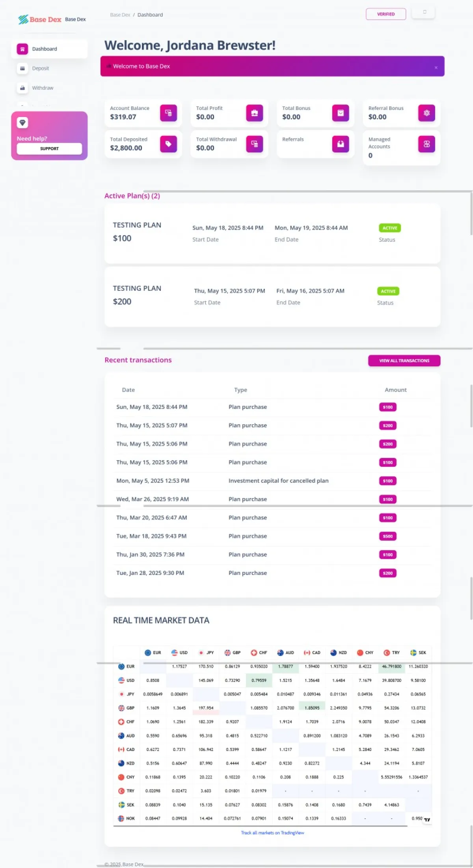Click the Referrals card icon
This screenshot has height=868, width=473.
pos(341,144)
